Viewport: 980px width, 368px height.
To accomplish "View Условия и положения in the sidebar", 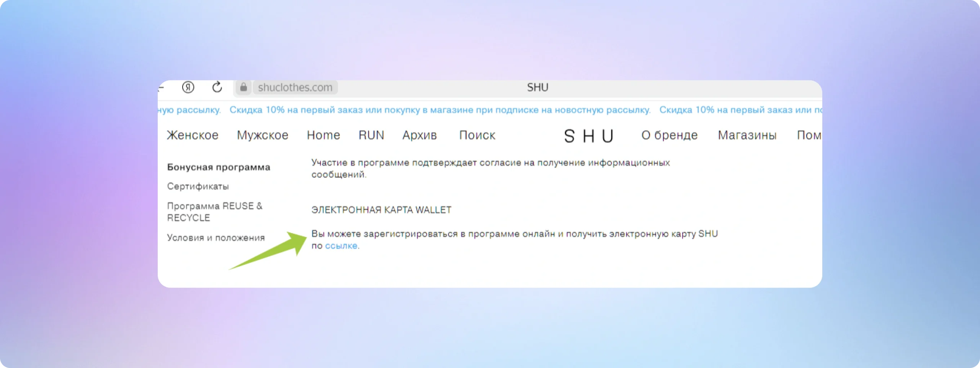I will tap(216, 238).
